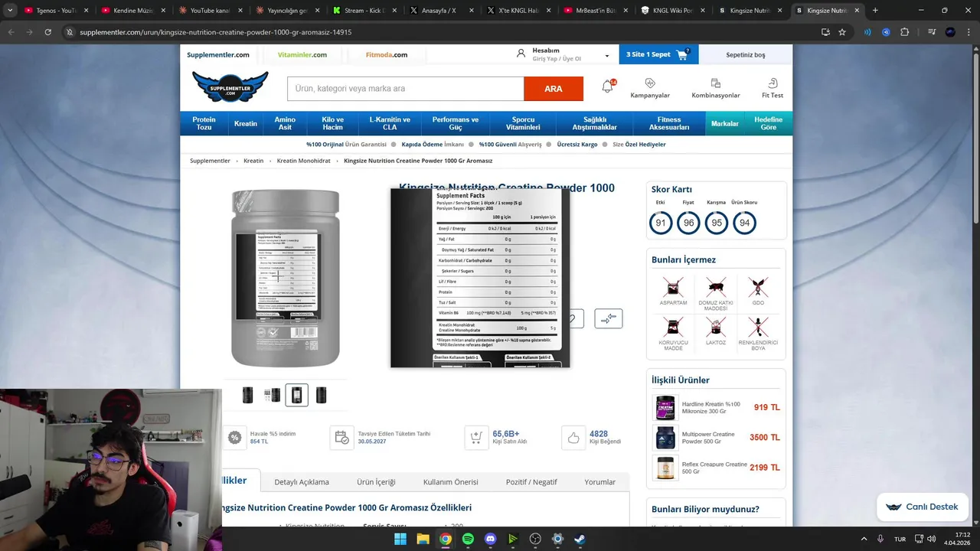Go to Vitaminler.com site link
The image size is (980, 551).
click(x=302, y=54)
